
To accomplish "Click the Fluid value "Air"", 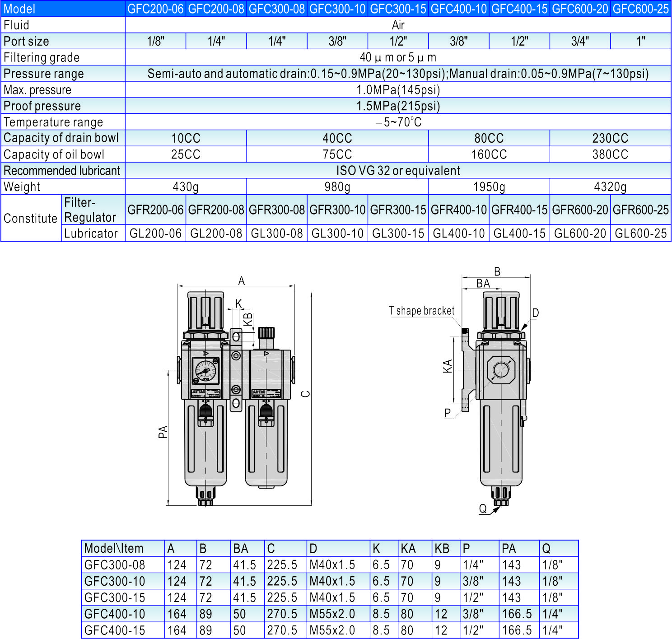I will (398, 25).
